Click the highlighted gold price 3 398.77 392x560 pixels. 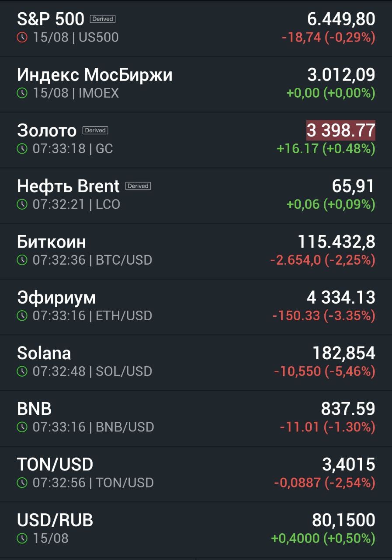coord(341,130)
